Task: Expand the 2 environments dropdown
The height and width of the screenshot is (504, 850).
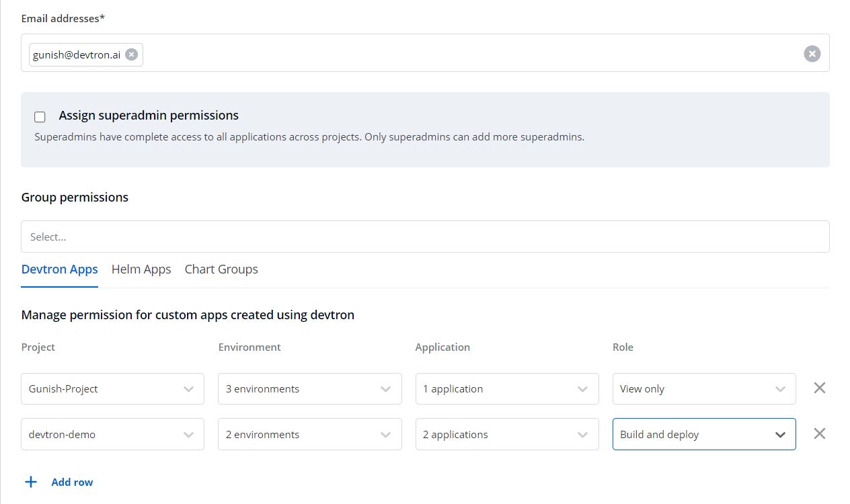Action: coord(309,434)
